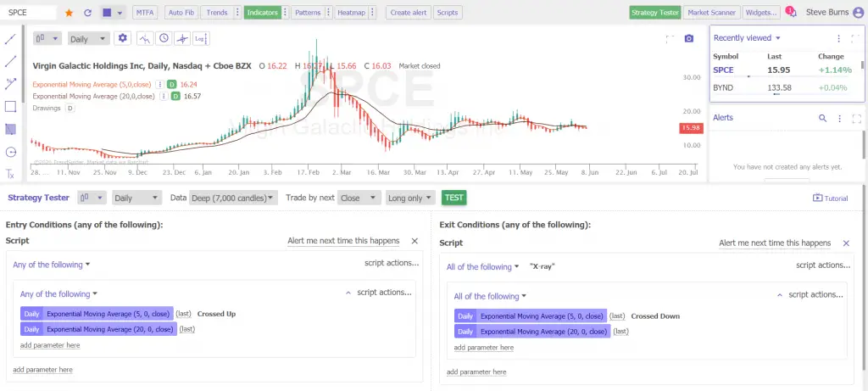Image resolution: width=868 pixels, height=391 pixels.
Task: Click the Trends toolbar button
Action: (217, 12)
